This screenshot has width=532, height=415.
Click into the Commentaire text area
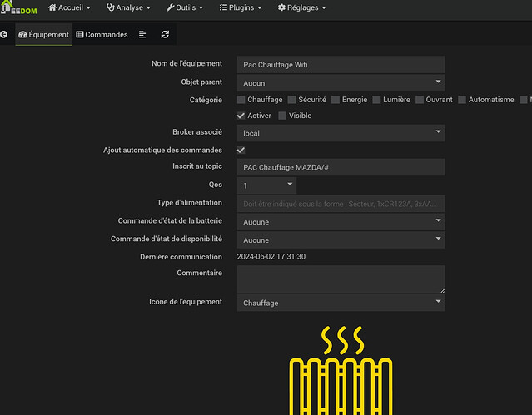[x=341, y=279]
